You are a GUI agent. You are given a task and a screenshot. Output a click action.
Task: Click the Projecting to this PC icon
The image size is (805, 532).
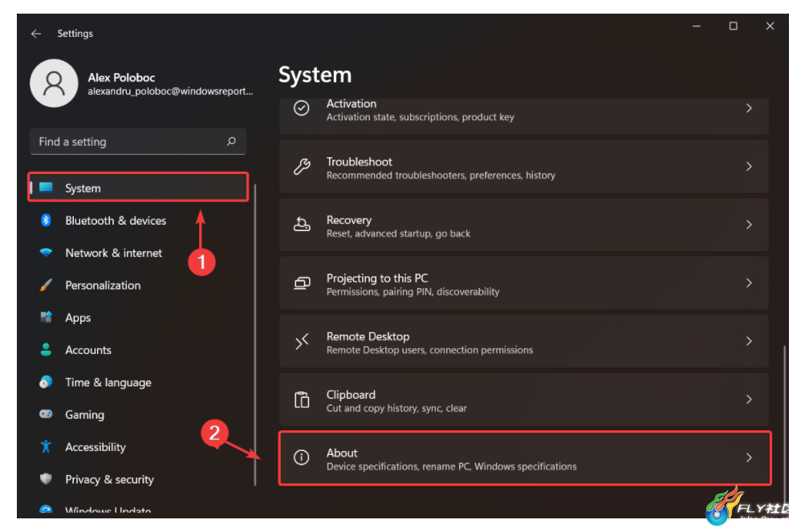(x=301, y=283)
